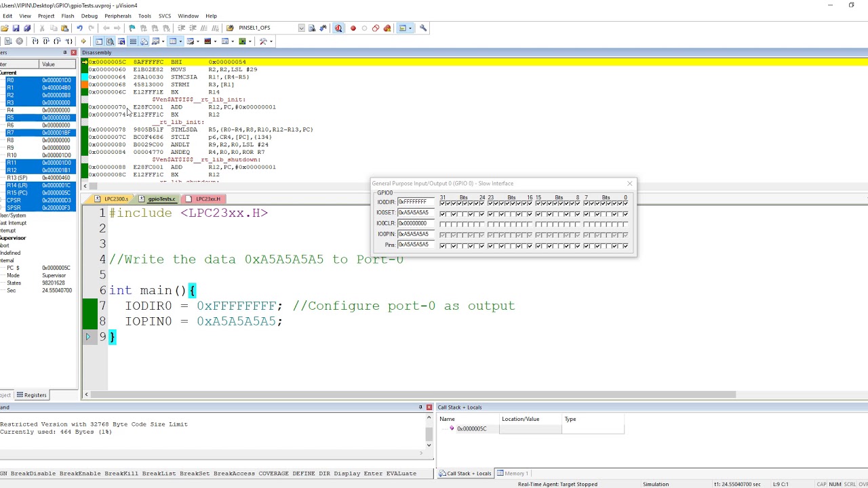Open the Debug menu

(89, 16)
